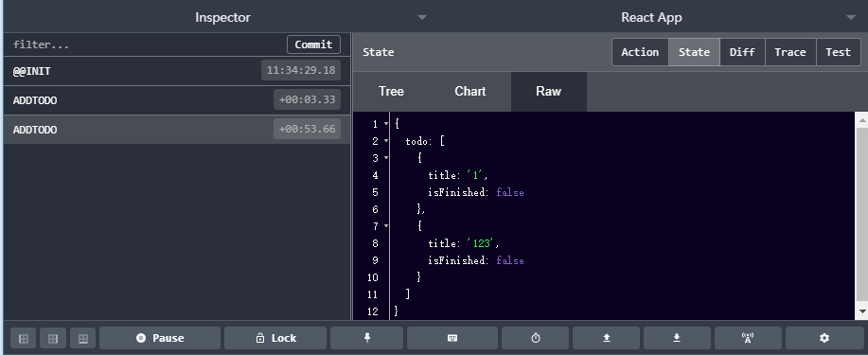The width and height of the screenshot is (868, 355).
Task: Switch to the Action view
Action: tap(640, 52)
